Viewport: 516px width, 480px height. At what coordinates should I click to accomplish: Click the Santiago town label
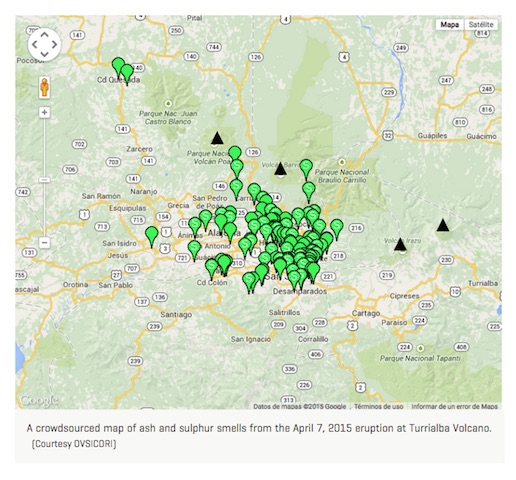coord(176,314)
